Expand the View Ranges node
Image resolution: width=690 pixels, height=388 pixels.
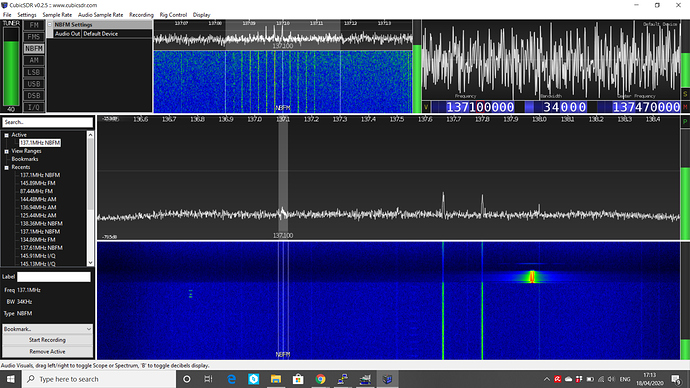(7, 151)
